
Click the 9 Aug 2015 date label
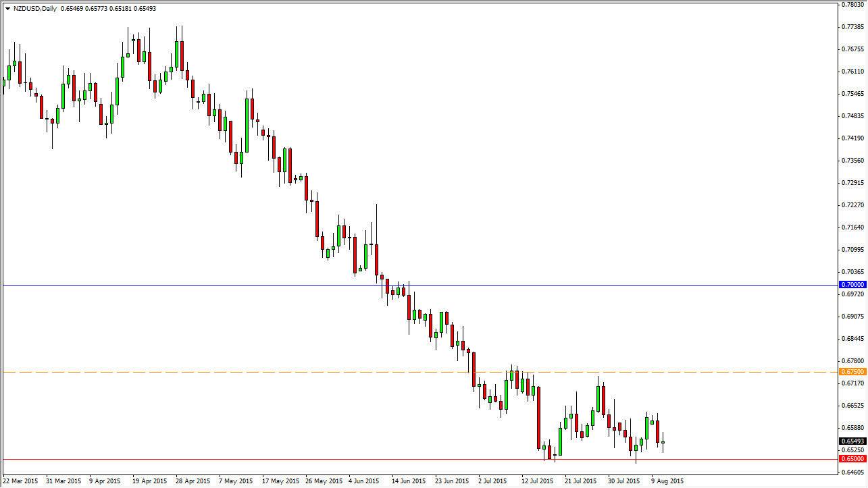(x=667, y=481)
